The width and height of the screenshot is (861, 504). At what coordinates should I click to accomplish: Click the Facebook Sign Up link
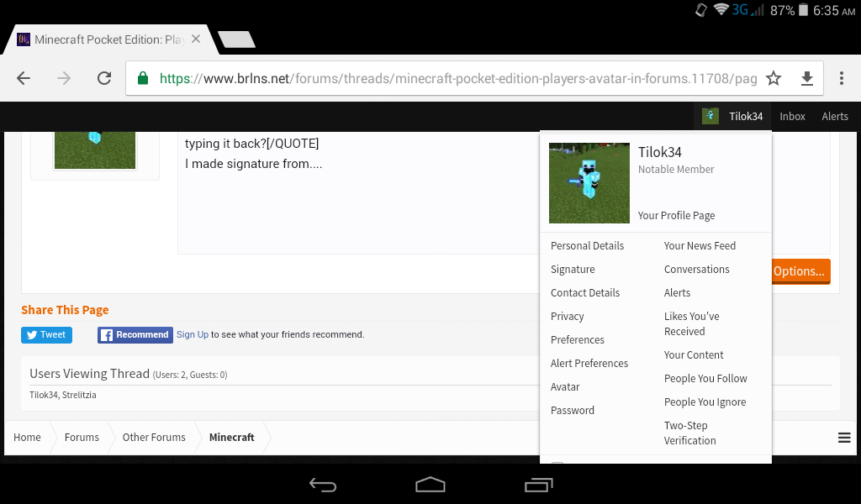(193, 334)
